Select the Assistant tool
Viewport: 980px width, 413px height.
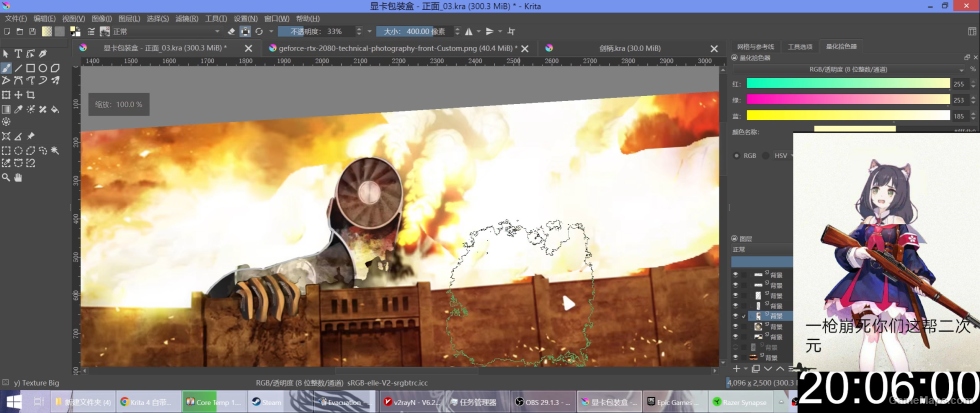pyautogui.click(x=6, y=136)
